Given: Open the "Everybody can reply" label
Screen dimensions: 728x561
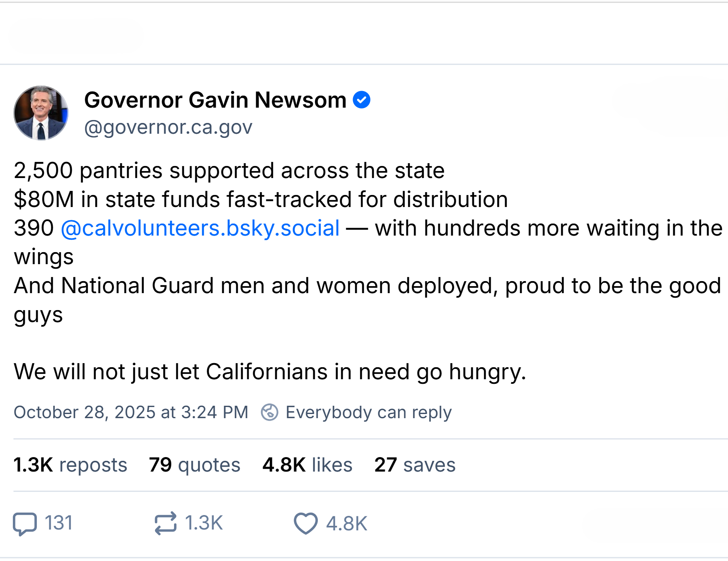Looking at the screenshot, I should (368, 412).
